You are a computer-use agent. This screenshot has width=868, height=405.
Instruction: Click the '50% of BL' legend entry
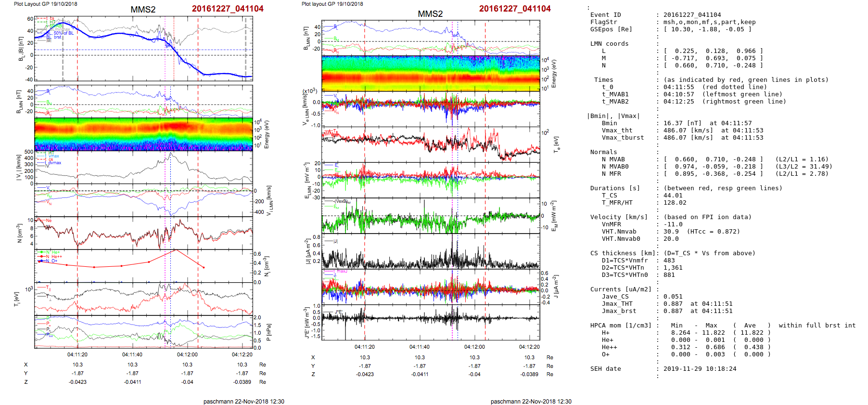(x=64, y=33)
